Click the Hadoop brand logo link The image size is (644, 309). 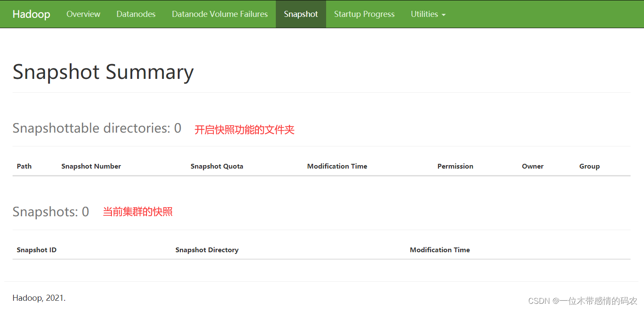pyautogui.click(x=31, y=14)
